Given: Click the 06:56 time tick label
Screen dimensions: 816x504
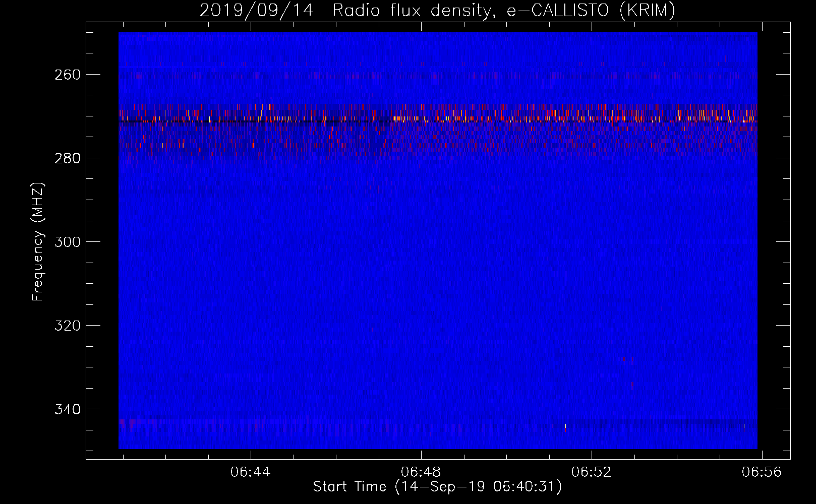Looking at the screenshot, I should coord(762,472).
